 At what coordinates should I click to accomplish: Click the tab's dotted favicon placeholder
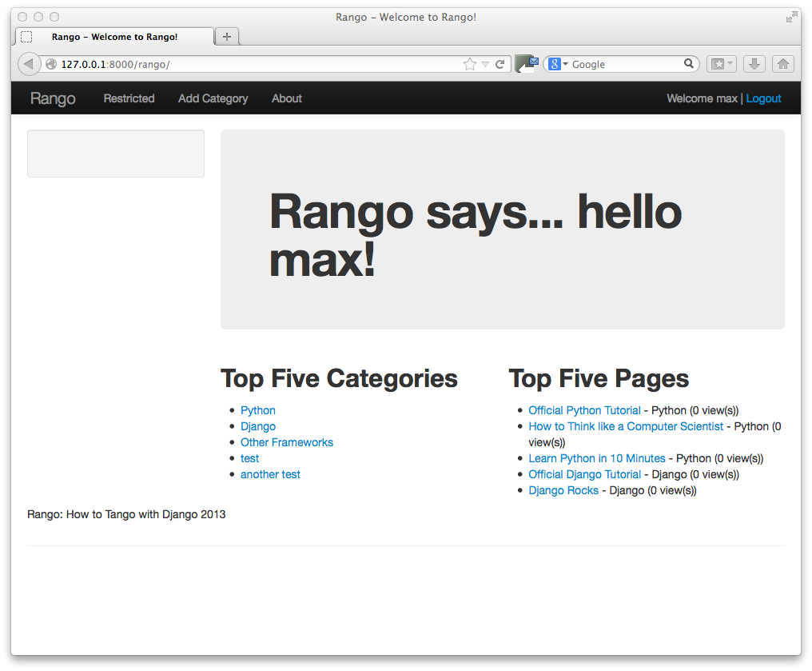point(26,37)
